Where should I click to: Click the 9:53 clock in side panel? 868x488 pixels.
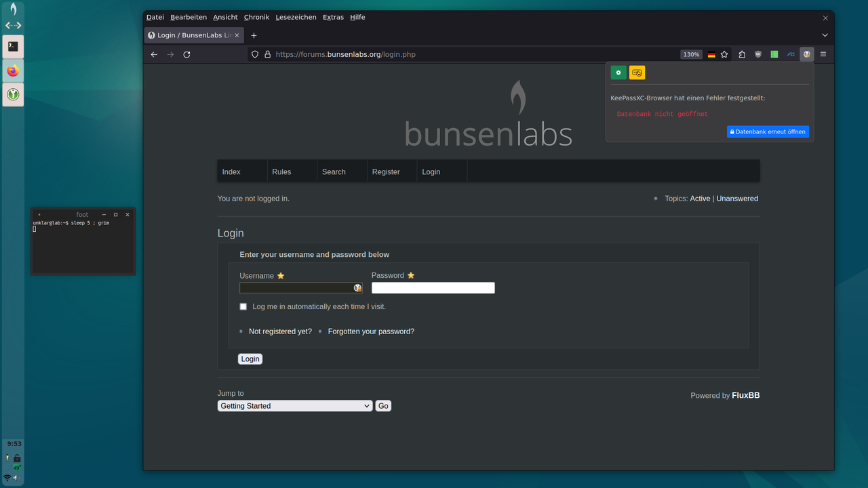pyautogui.click(x=14, y=444)
